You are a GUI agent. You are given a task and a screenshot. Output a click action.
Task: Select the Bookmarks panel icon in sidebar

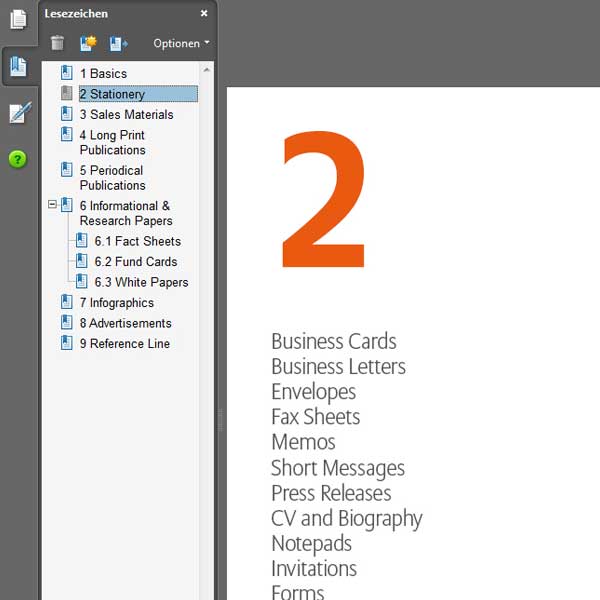click(x=18, y=67)
